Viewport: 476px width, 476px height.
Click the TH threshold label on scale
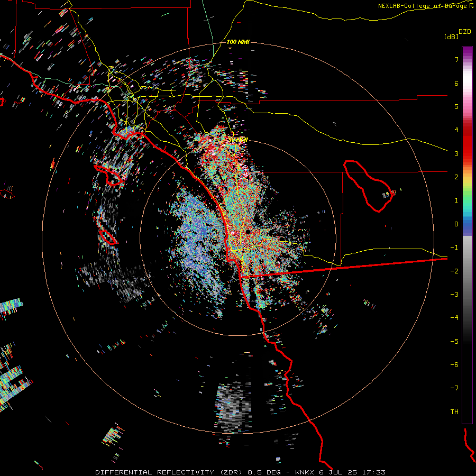[x=454, y=411]
